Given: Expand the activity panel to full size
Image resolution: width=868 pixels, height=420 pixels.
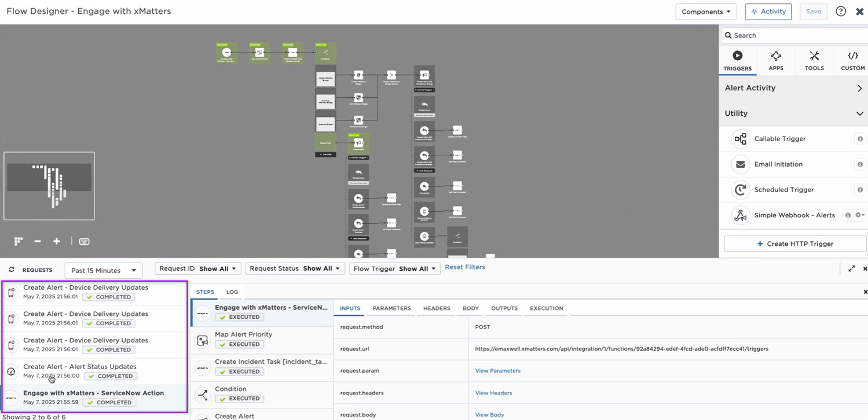Looking at the screenshot, I should click(852, 269).
